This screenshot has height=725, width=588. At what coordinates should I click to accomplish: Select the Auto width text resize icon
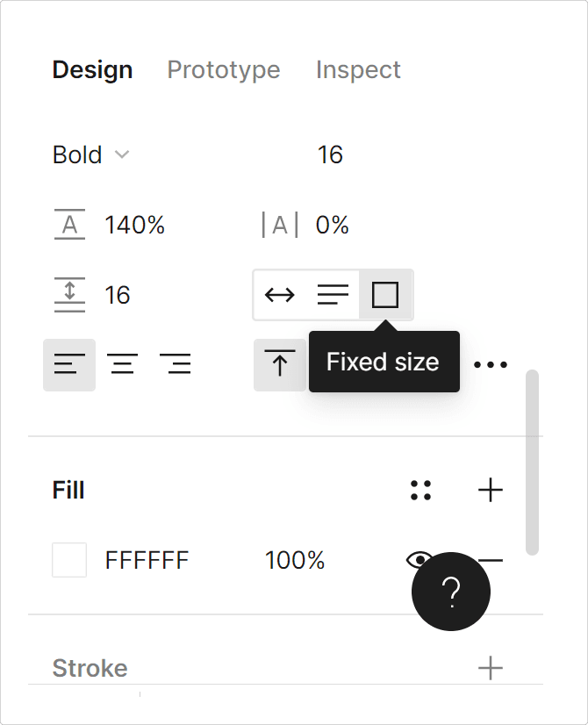pyautogui.click(x=280, y=295)
